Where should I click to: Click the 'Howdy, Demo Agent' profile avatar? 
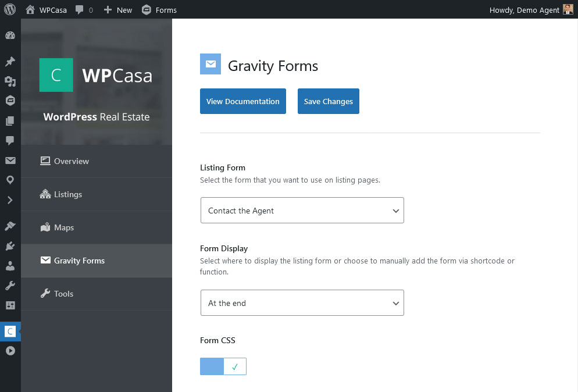pos(568,10)
